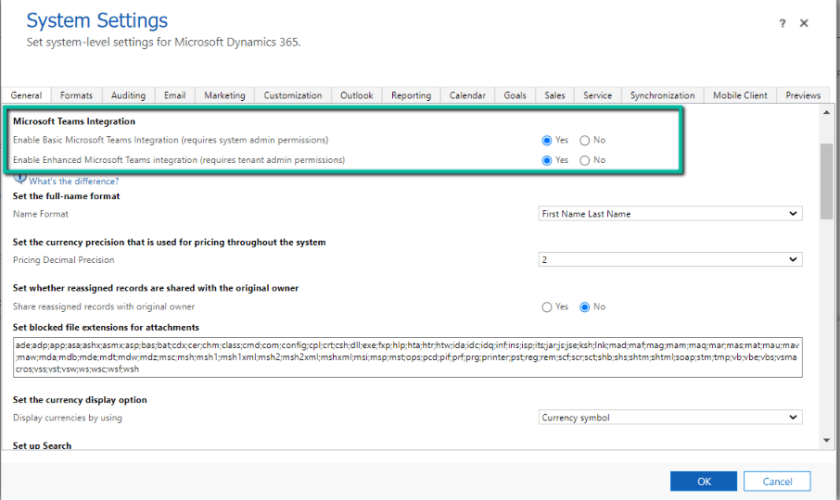Click the OK button
Image resolution: width=840 pixels, height=500 pixels.
click(x=703, y=481)
